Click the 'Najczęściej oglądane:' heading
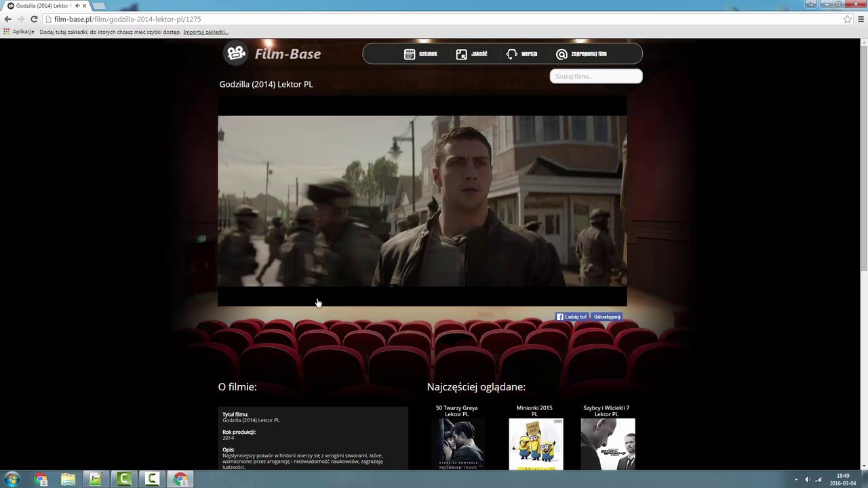 [x=476, y=387]
